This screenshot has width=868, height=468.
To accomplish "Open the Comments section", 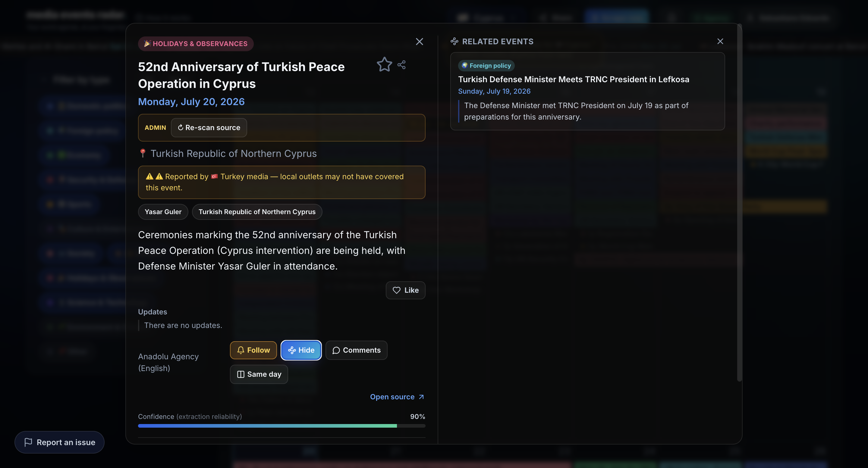I will pyautogui.click(x=356, y=350).
